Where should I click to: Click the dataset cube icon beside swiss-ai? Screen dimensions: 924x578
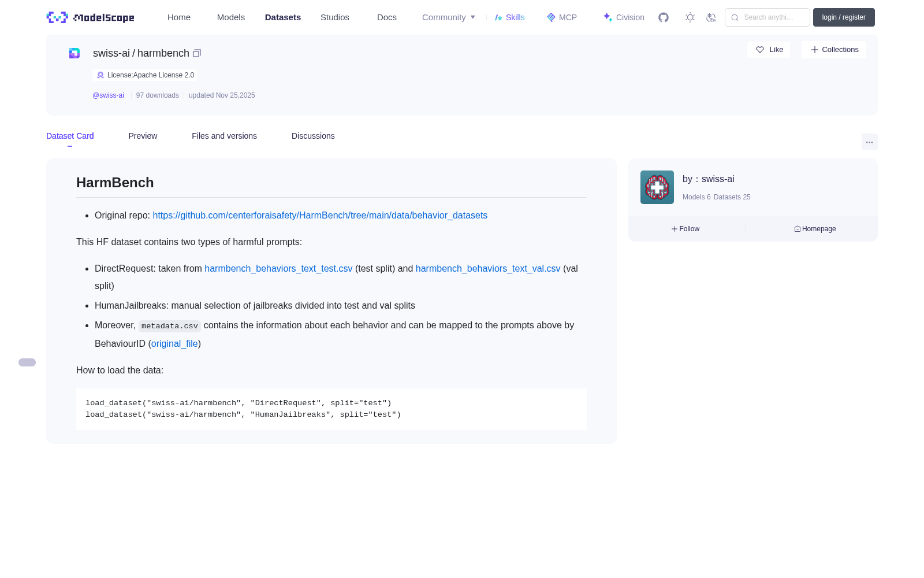[74, 53]
